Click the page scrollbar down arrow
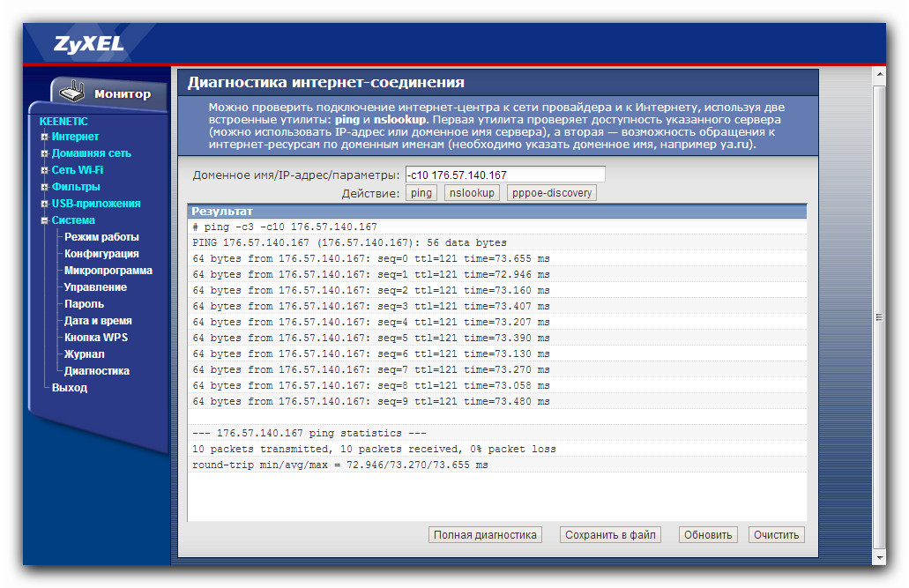The image size is (909, 588). pyautogui.click(x=878, y=558)
